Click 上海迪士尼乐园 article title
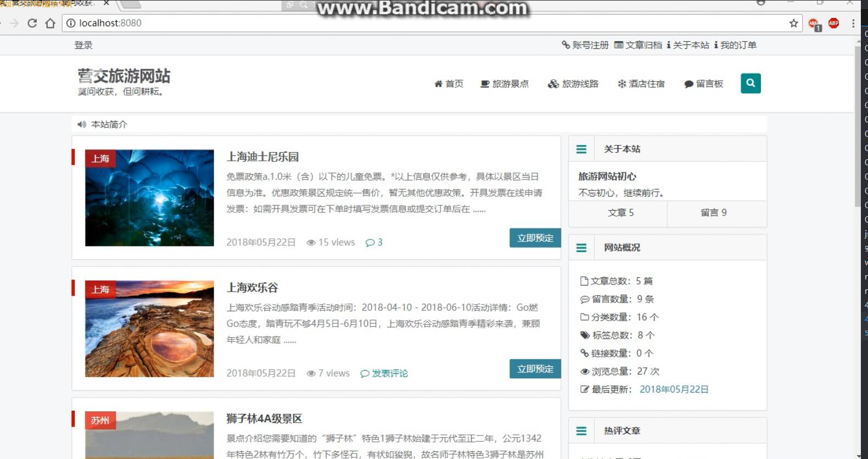 [x=262, y=157]
